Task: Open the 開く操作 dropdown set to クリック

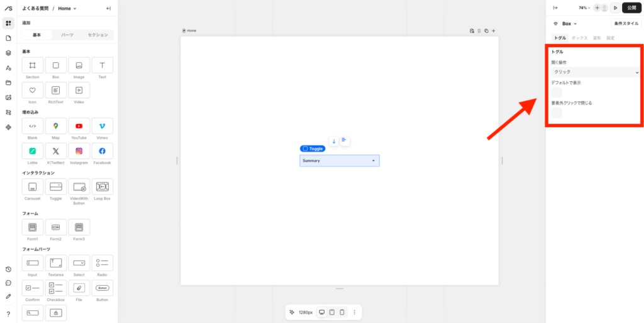Action: click(595, 72)
